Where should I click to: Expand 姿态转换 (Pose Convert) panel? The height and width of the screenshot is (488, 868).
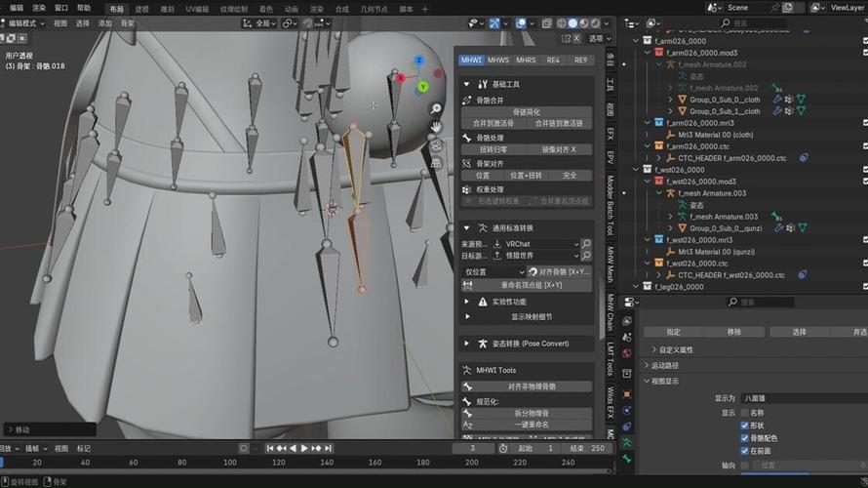click(466, 344)
